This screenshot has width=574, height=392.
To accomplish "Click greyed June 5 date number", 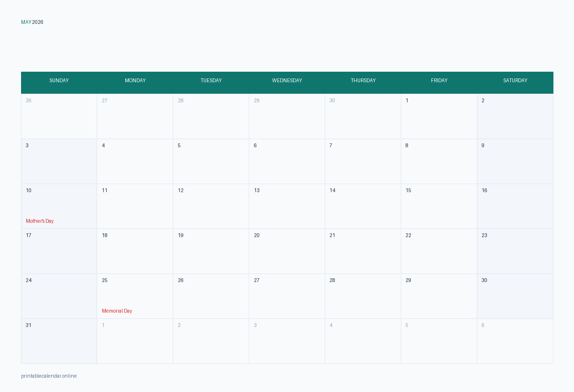I will point(407,326).
